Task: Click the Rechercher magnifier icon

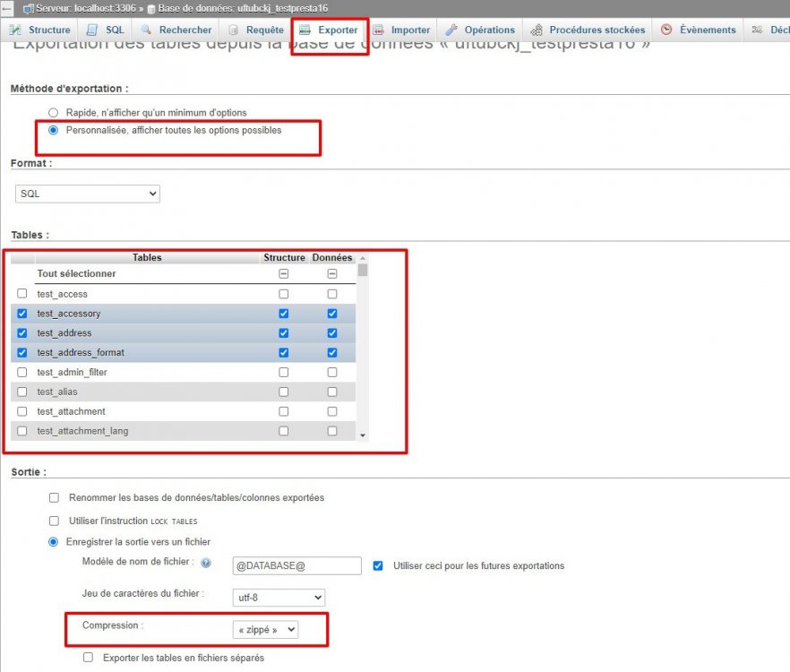Action: (147, 29)
